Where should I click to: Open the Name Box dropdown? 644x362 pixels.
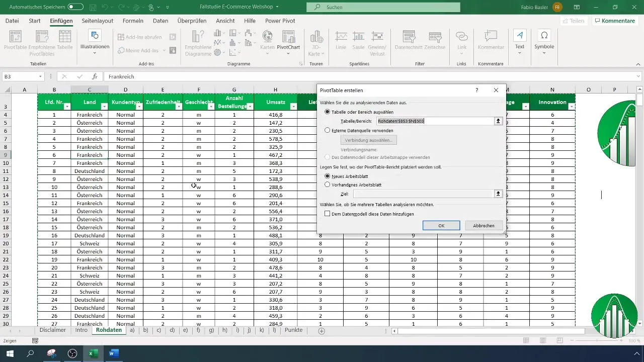(40, 76)
